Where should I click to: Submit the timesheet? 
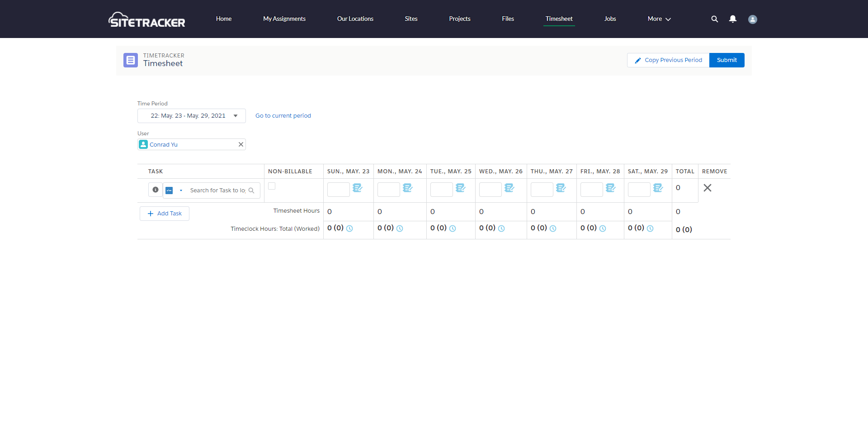727,60
